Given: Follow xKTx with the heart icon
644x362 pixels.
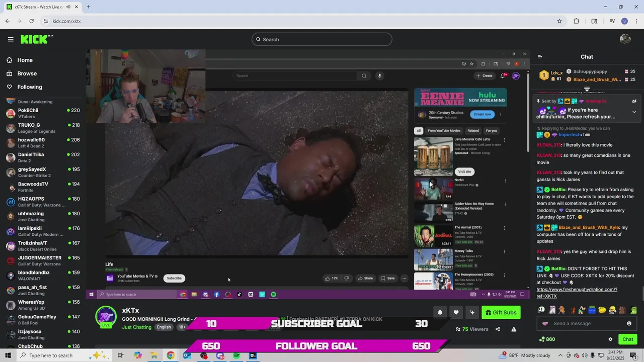Looking at the screenshot, I should (456, 312).
